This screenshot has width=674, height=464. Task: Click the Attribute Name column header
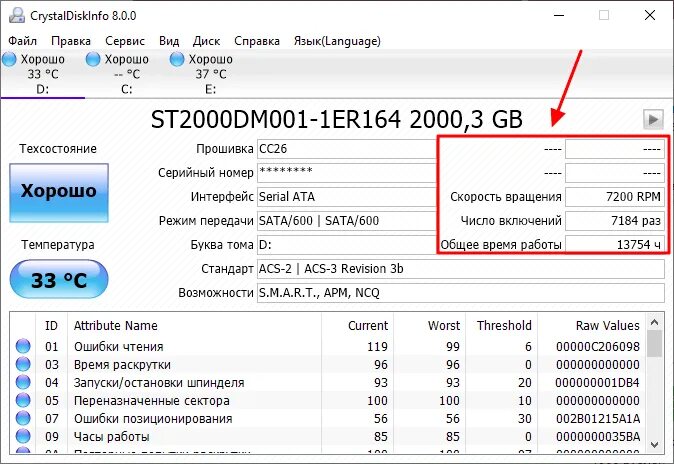(194, 326)
